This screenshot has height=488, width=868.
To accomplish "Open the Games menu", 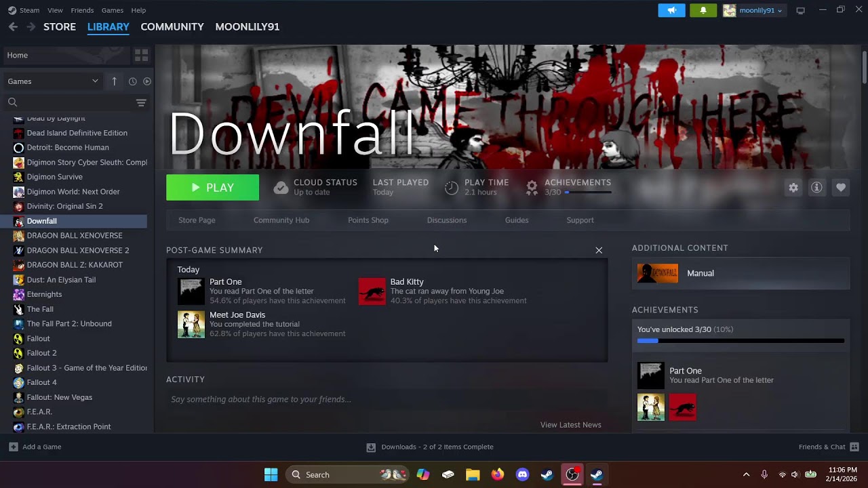I will click(x=112, y=10).
